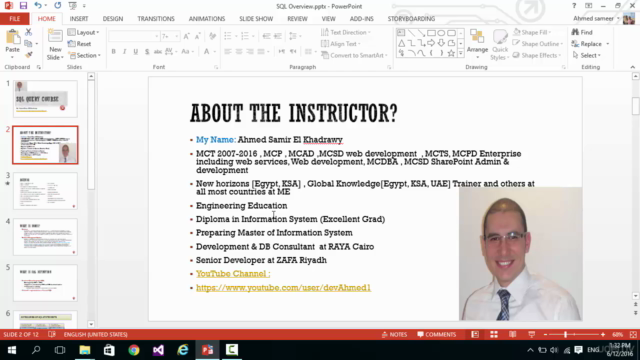Select slide 3 thumbnail
640x360 pixels.
pos(45,191)
